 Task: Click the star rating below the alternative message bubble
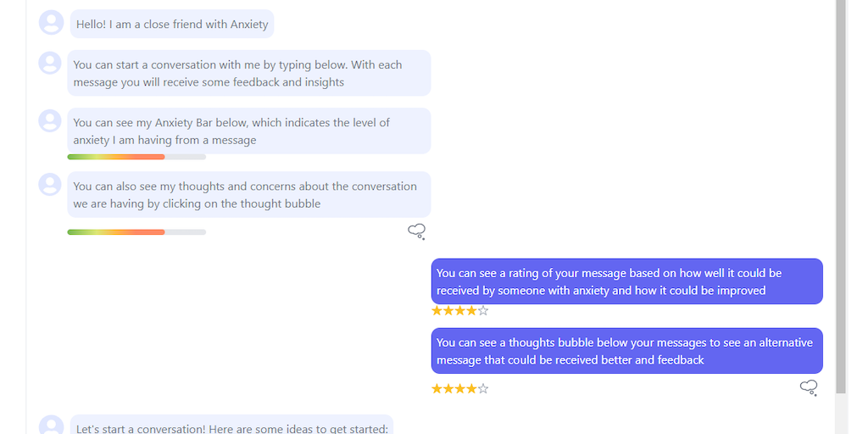click(460, 389)
